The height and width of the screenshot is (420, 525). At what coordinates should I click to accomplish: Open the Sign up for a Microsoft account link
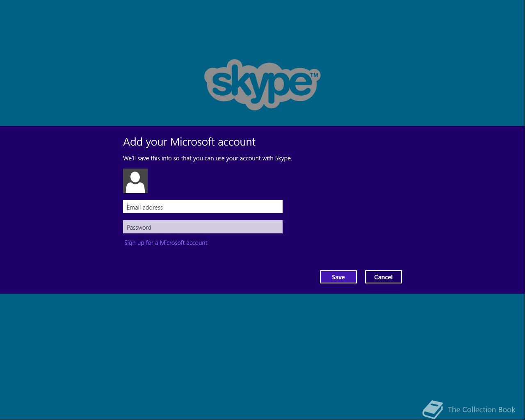(166, 243)
